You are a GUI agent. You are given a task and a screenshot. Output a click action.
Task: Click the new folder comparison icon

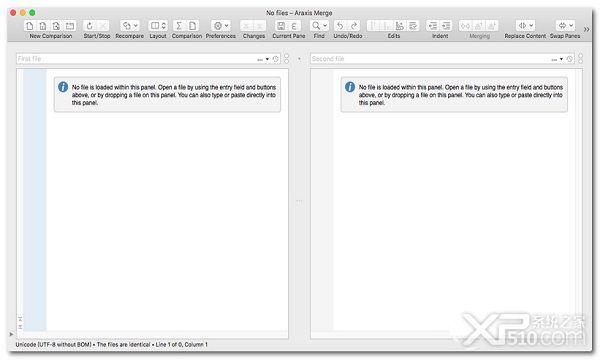[70, 26]
